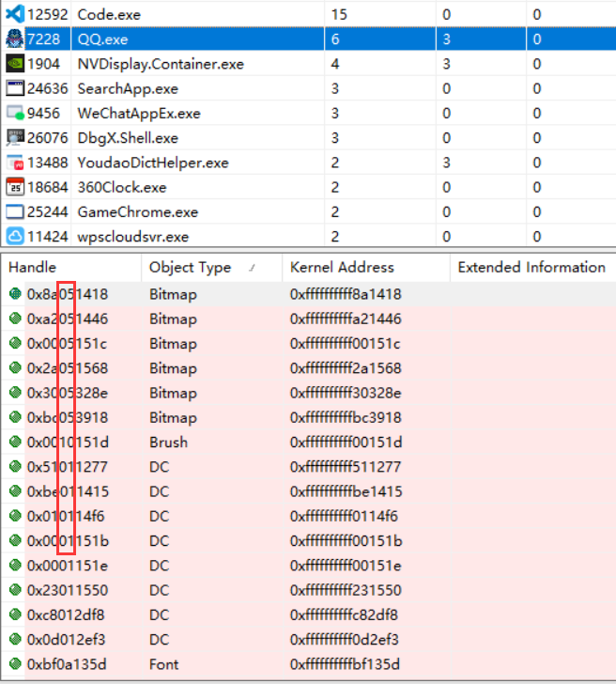Select the GameChrome.exe process name

(x=138, y=212)
